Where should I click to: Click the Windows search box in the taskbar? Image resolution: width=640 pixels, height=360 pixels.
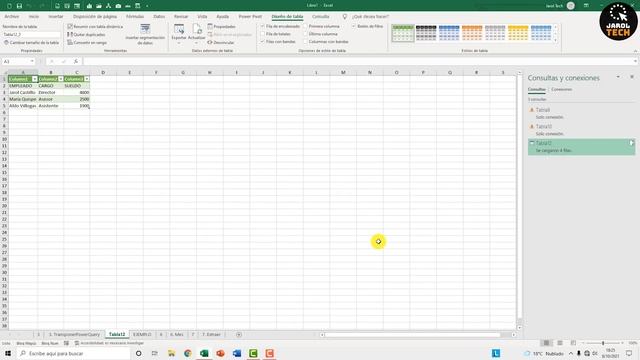(x=73, y=353)
